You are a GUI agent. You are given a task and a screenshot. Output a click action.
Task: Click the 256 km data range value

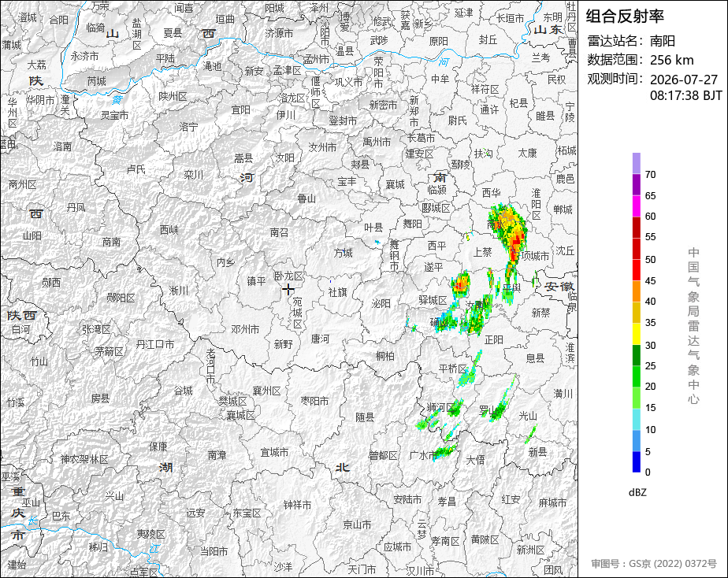point(672,60)
